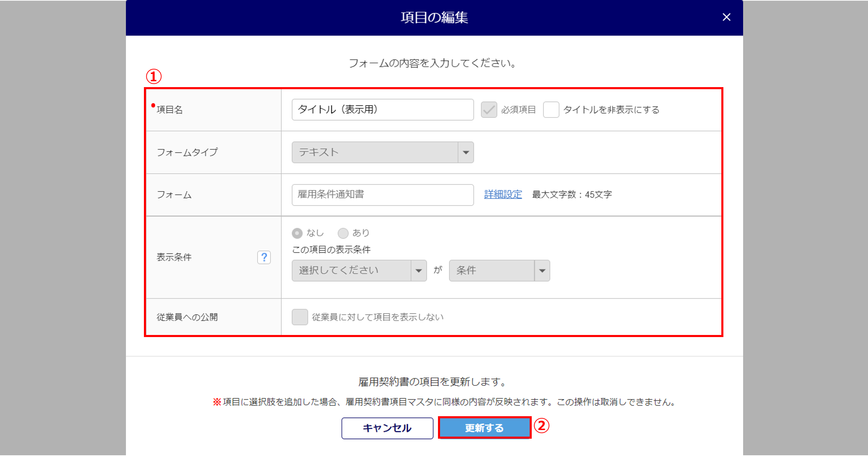Open the 条件 dropdown

pos(492,271)
